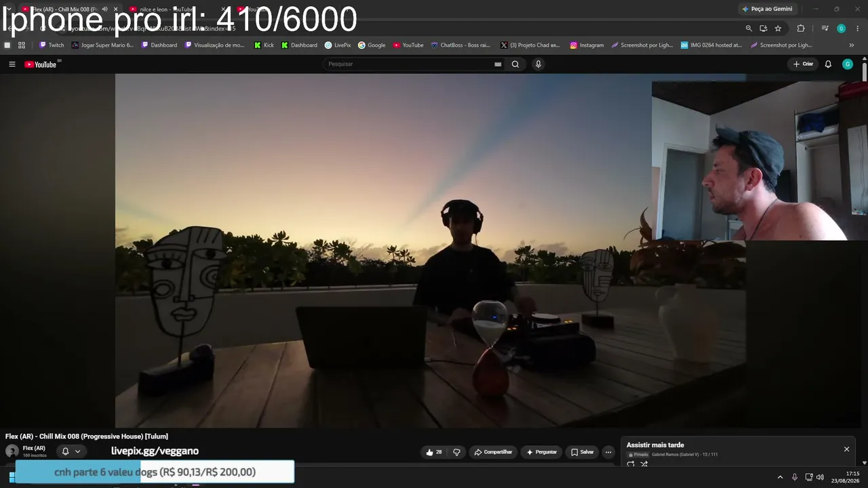The width and height of the screenshot is (868, 488).
Task: Bookmark this page with the star icon
Action: [778, 28]
